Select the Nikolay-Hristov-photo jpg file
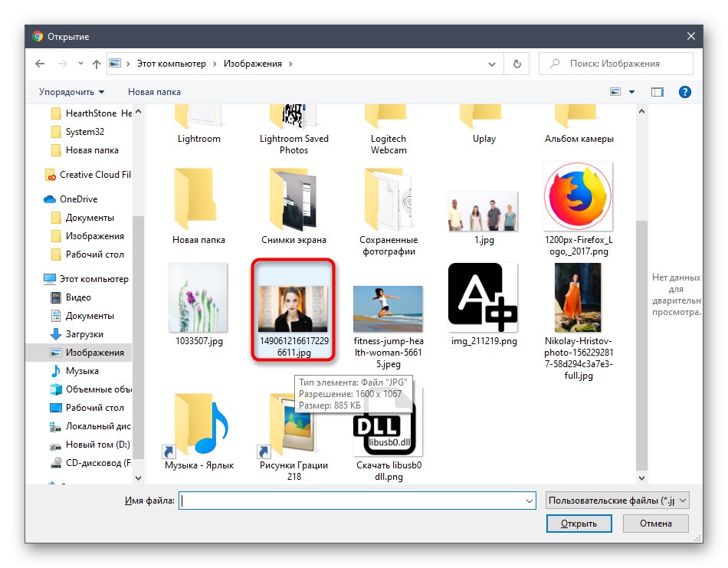This screenshot has height=568, width=728. tap(579, 321)
